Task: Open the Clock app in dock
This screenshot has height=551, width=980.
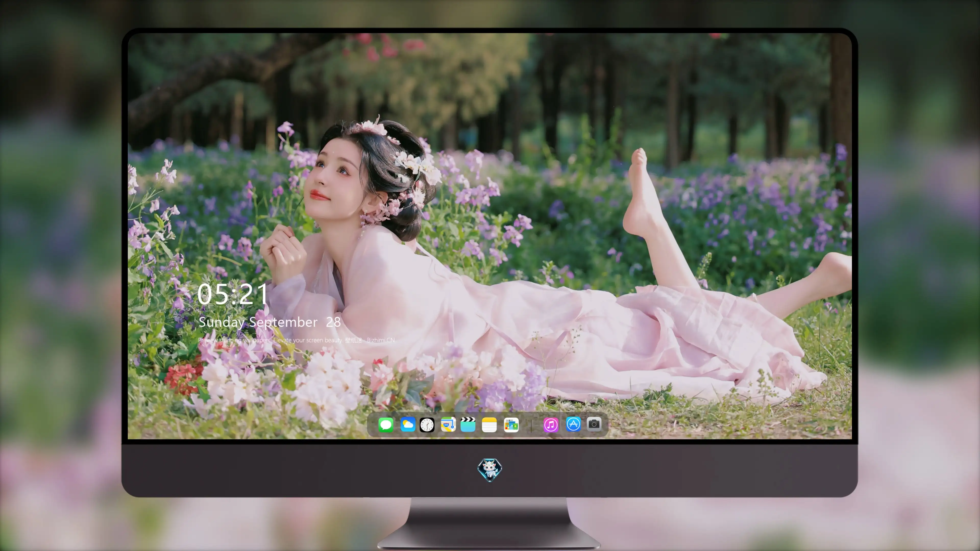Action: 427,425
